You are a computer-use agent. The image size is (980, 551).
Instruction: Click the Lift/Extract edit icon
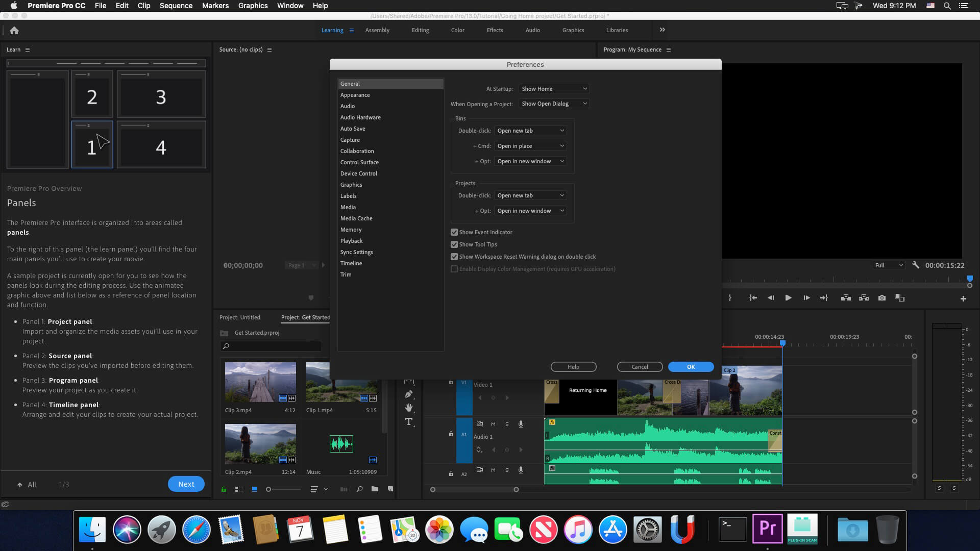[846, 298]
